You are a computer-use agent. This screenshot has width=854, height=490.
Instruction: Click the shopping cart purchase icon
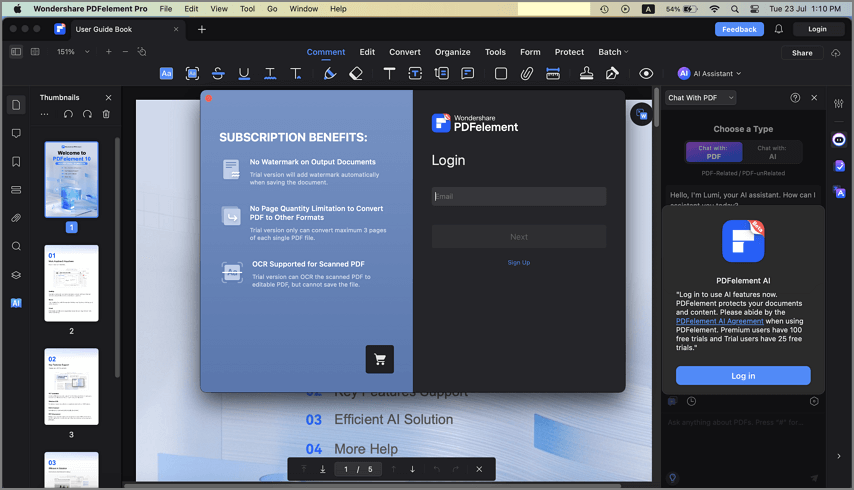[380, 359]
